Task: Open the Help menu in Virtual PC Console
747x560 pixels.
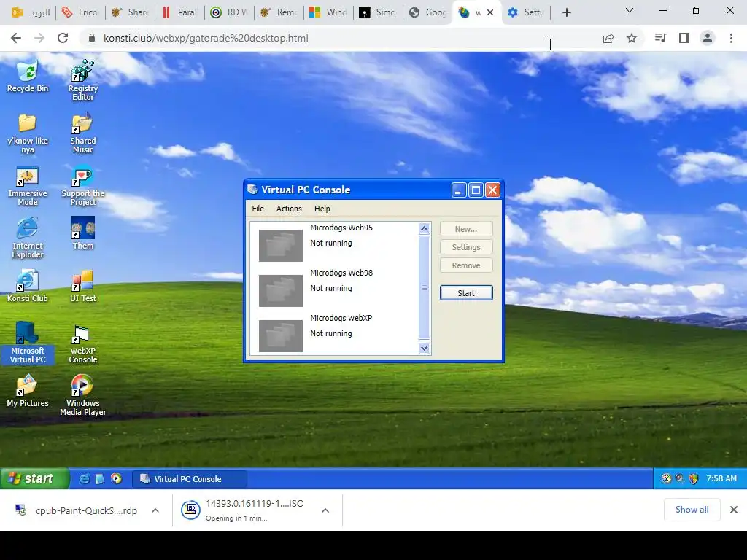Action: click(x=322, y=209)
